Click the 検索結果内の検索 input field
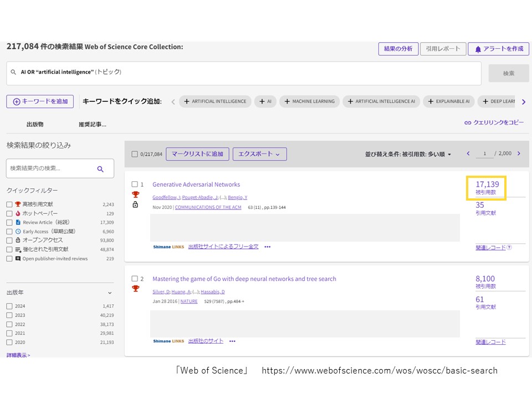 [x=60, y=168]
